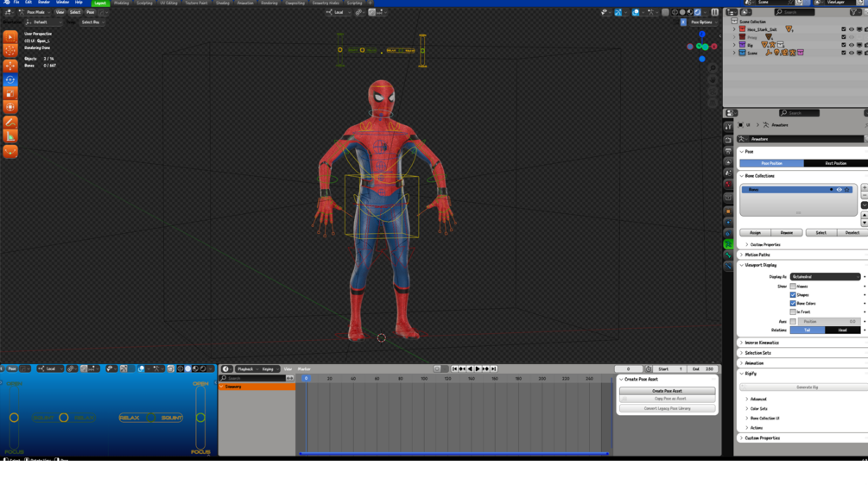Select the Rotate tool in left toolbar
The height and width of the screenshot is (485, 868).
click(10, 79)
